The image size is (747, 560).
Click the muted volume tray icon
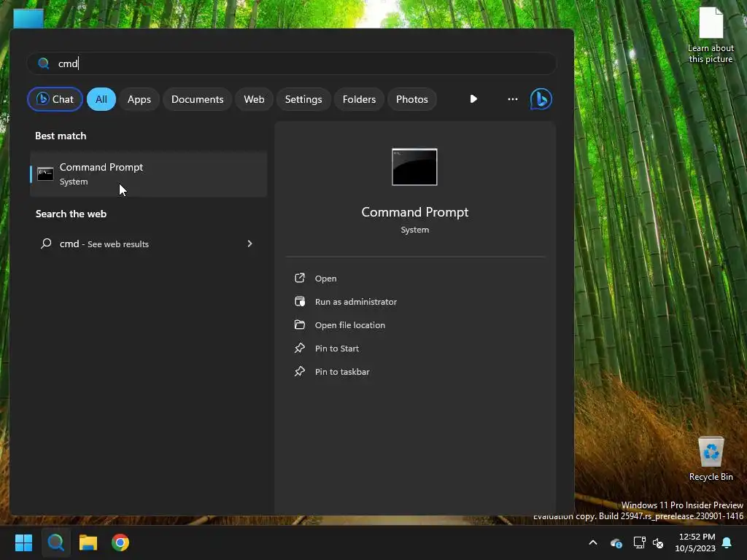pyautogui.click(x=658, y=542)
